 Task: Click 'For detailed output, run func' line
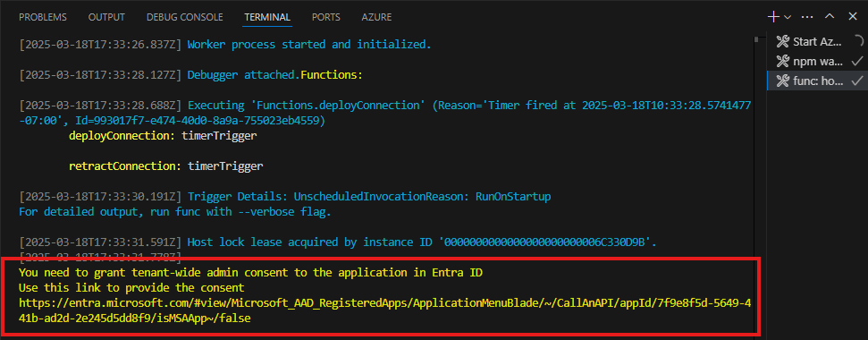pos(175,211)
